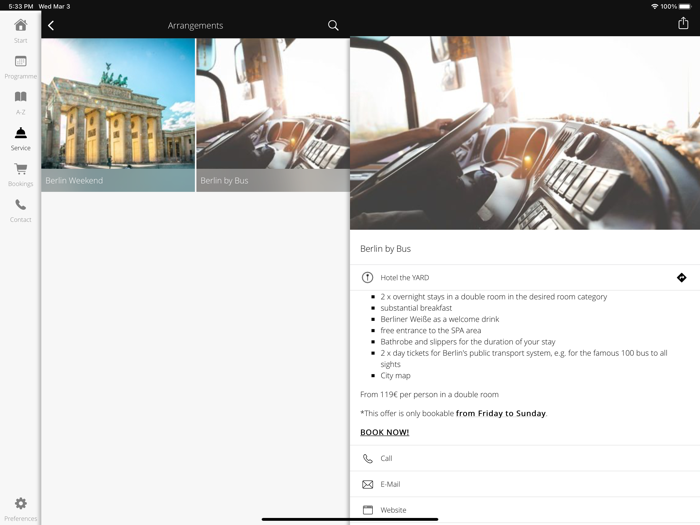Open Preferences gear icon

pyautogui.click(x=21, y=503)
